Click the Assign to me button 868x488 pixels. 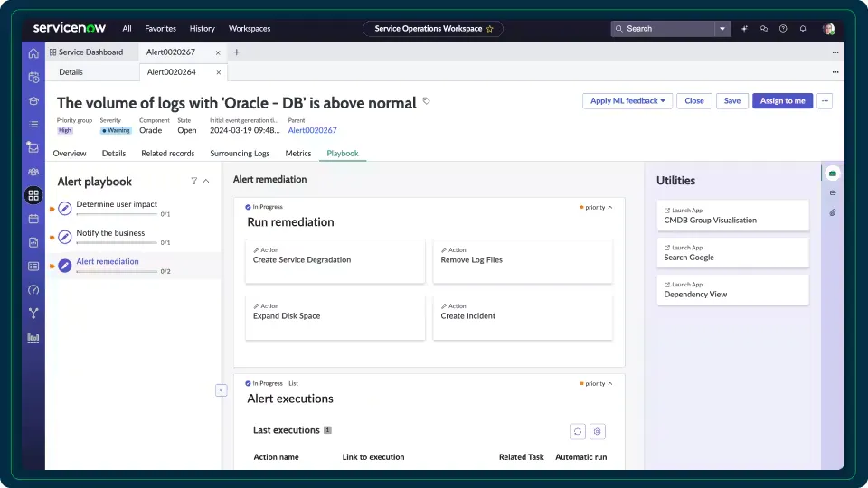[782, 100]
